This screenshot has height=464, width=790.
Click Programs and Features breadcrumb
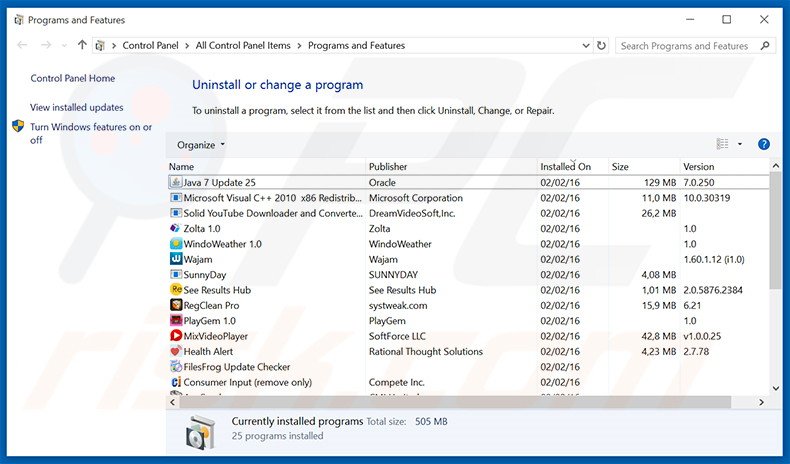(356, 45)
